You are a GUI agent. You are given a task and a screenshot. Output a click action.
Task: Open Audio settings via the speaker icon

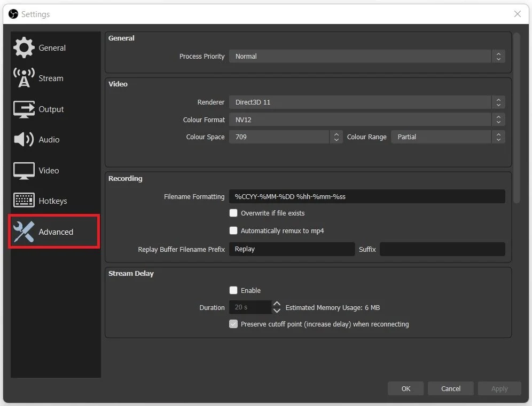coord(24,139)
